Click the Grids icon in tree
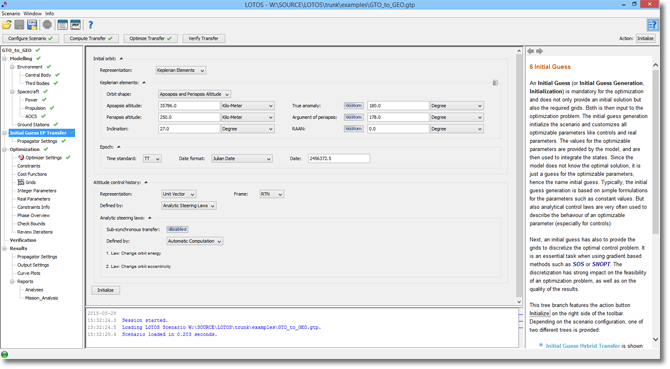 tap(21, 182)
